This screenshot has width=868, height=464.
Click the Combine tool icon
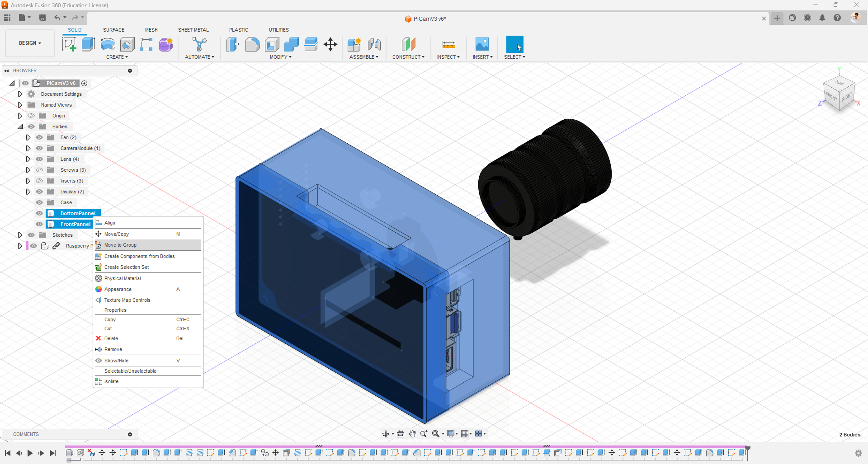coord(292,44)
